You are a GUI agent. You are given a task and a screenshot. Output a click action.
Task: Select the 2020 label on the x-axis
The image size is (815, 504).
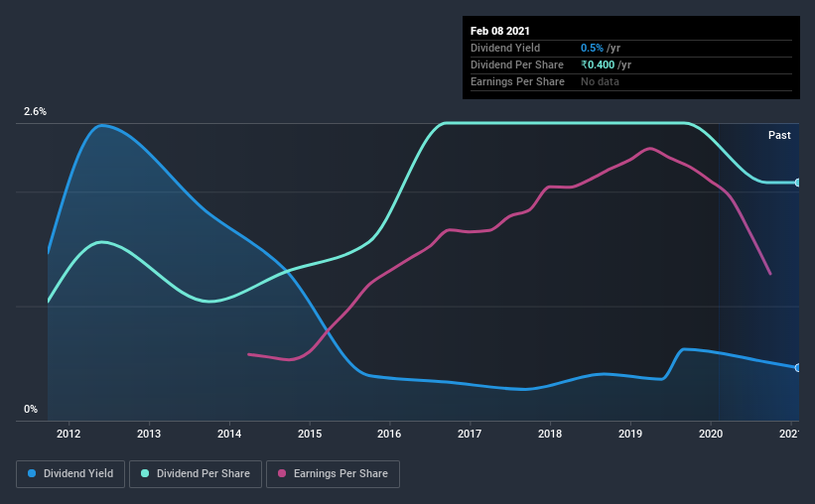pos(711,434)
